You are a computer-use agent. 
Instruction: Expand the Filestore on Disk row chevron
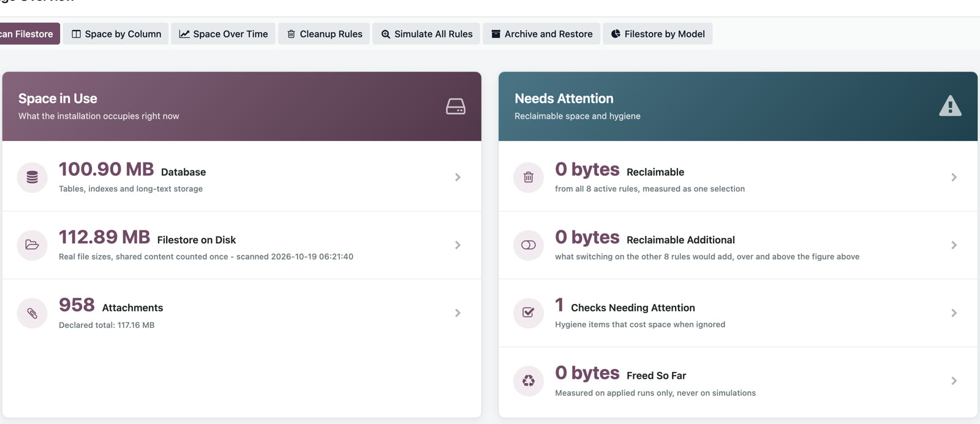point(458,245)
